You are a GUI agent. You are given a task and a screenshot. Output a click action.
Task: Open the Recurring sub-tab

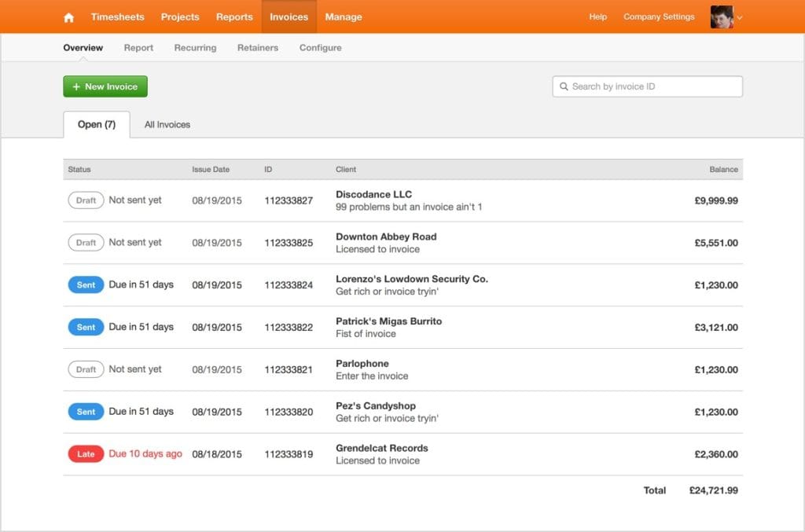click(195, 48)
